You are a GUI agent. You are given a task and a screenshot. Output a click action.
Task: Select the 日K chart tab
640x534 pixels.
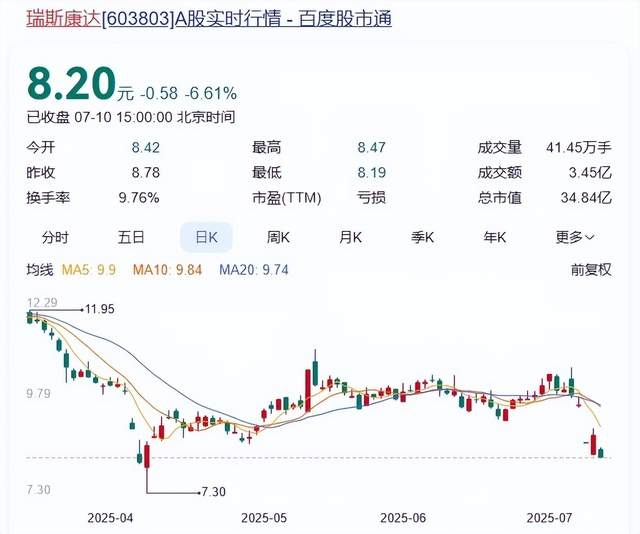pyautogui.click(x=207, y=237)
